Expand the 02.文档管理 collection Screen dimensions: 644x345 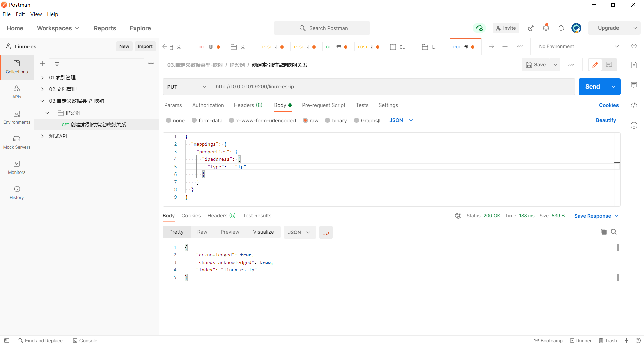coord(42,89)
